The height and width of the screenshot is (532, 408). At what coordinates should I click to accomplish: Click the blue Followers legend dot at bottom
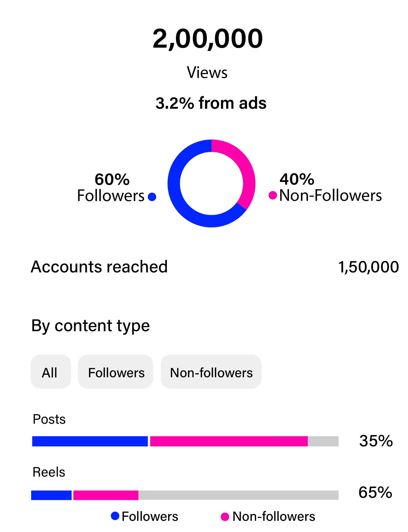115,516
